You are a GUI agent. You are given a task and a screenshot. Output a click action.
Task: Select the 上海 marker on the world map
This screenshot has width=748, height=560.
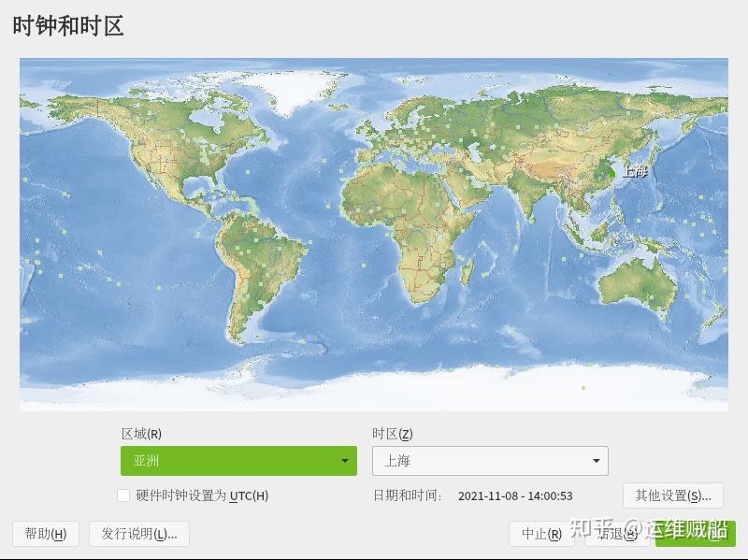coord(612,175)
